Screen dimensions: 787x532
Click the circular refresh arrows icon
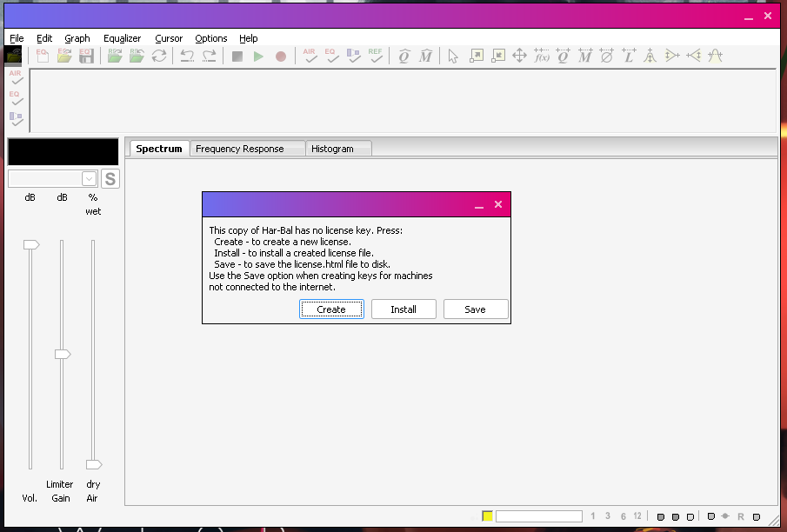point(159,56)
